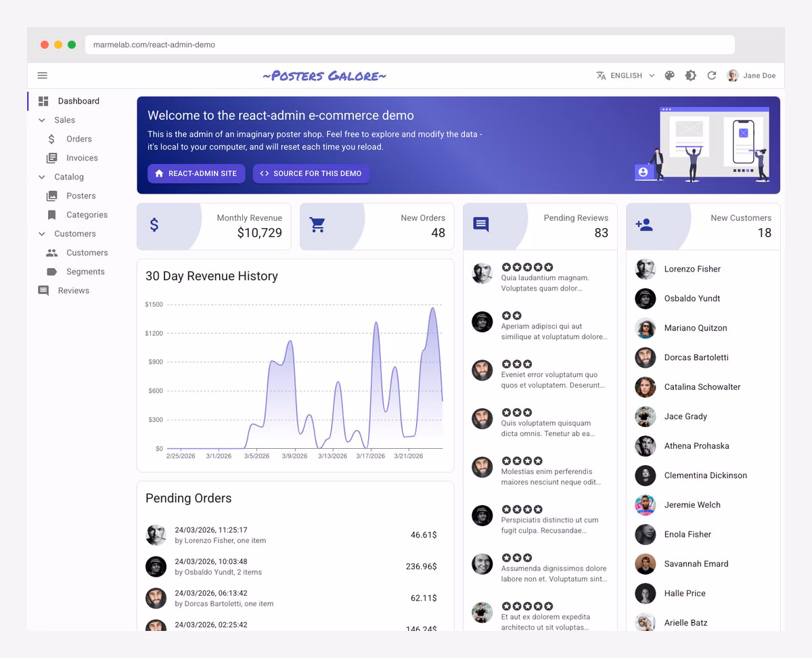
Task: Collapse the Catalog section
Action: click(42, 177)
